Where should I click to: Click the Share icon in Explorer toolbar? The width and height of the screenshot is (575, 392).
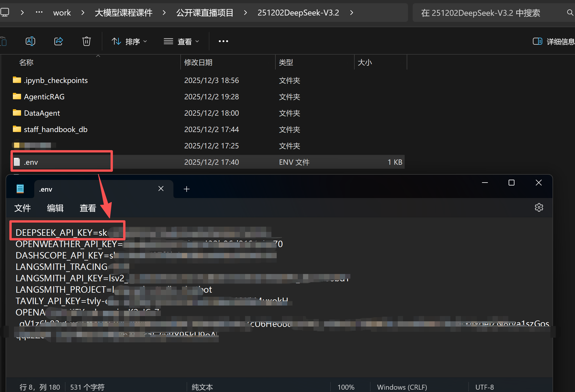pos(58,41)
